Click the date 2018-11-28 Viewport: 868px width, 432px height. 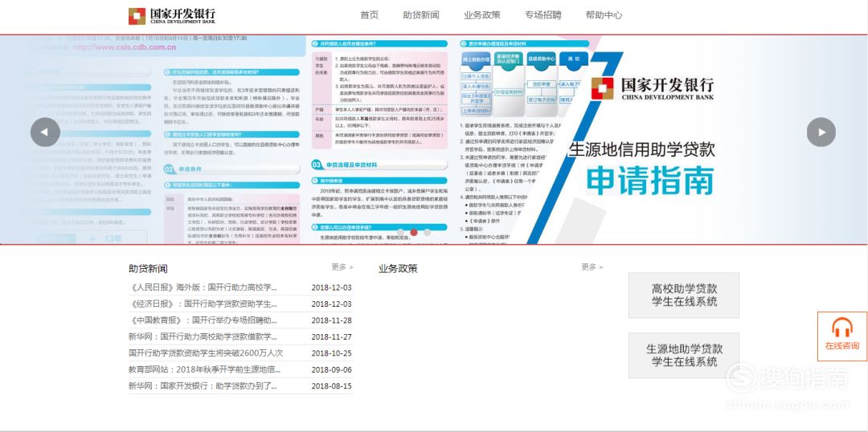click(332, 320)
